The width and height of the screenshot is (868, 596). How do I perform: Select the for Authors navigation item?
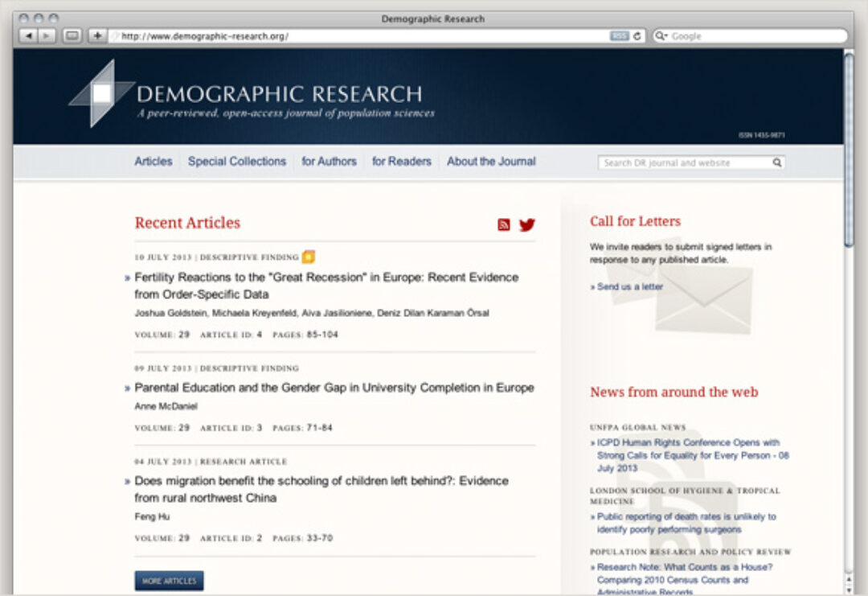click(x=329, y=162)
